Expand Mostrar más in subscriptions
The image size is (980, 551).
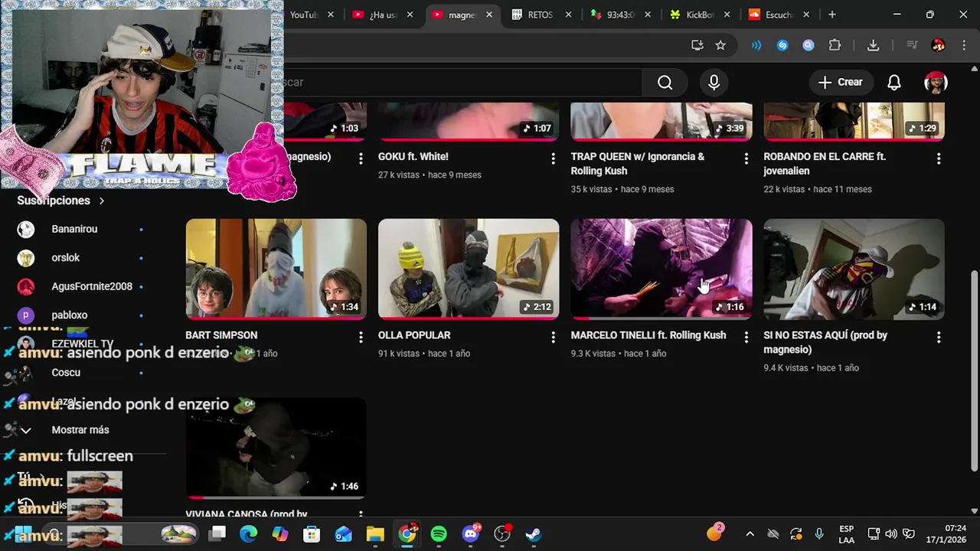pyautogui.click(x=80, y=430)
